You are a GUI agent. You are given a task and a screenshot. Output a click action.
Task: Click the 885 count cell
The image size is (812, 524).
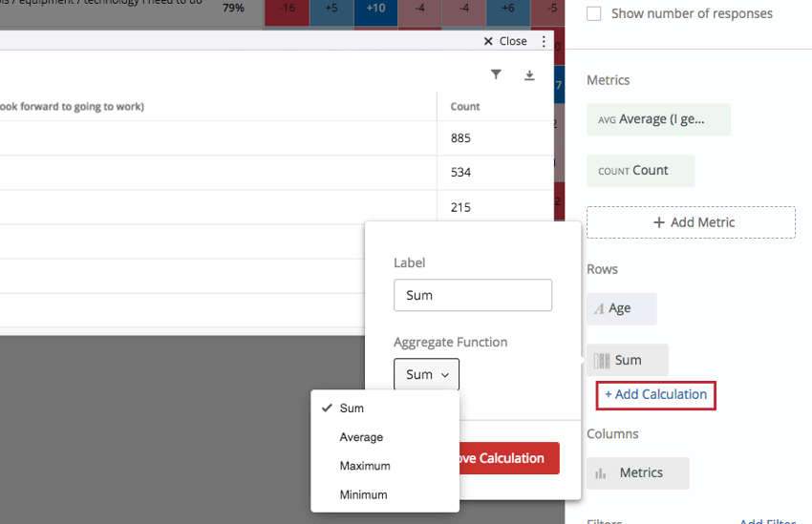tap(495, 138)
